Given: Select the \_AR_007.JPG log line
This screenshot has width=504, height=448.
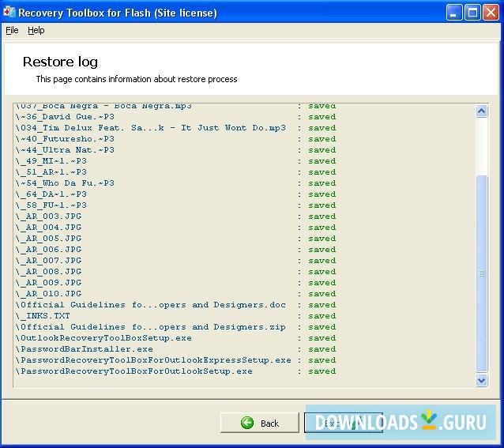Looking at the screenshot, I should [x=176, y=261].
